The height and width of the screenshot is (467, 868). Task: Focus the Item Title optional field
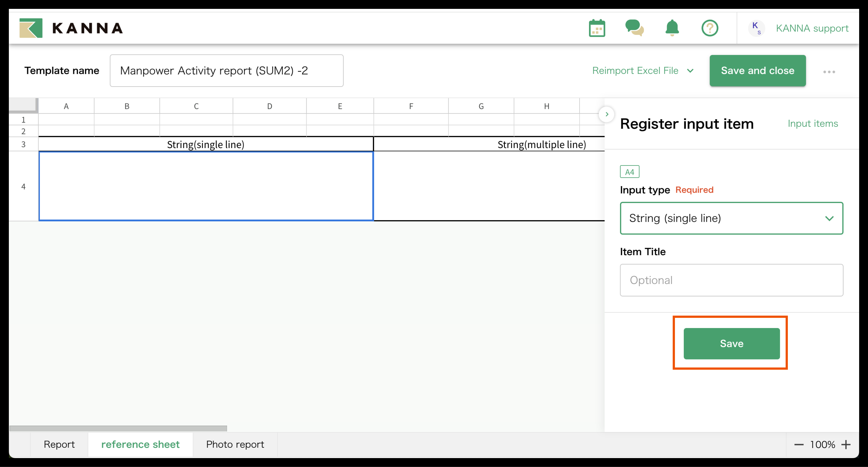coord(731,280)
